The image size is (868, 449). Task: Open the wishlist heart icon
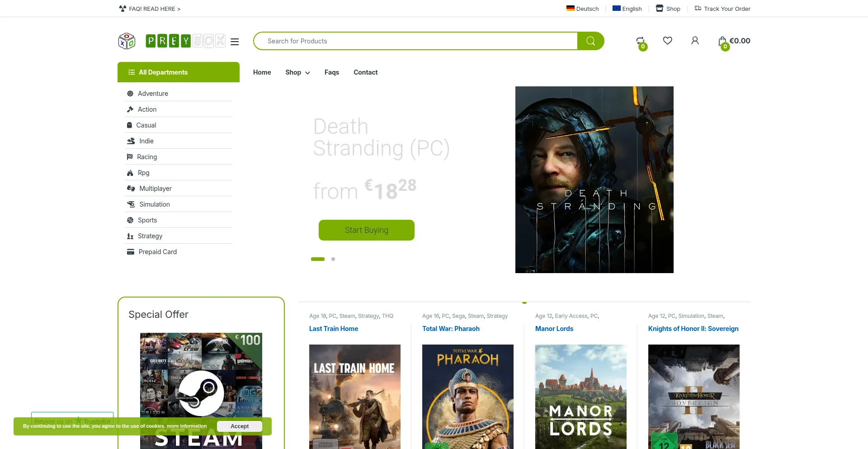click(668, 41)
